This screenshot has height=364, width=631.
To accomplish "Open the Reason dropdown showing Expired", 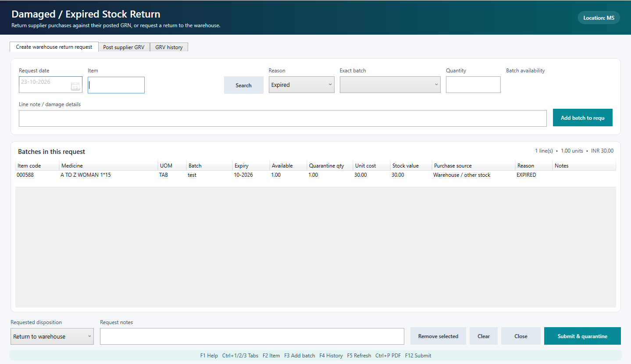I will 302,85.
